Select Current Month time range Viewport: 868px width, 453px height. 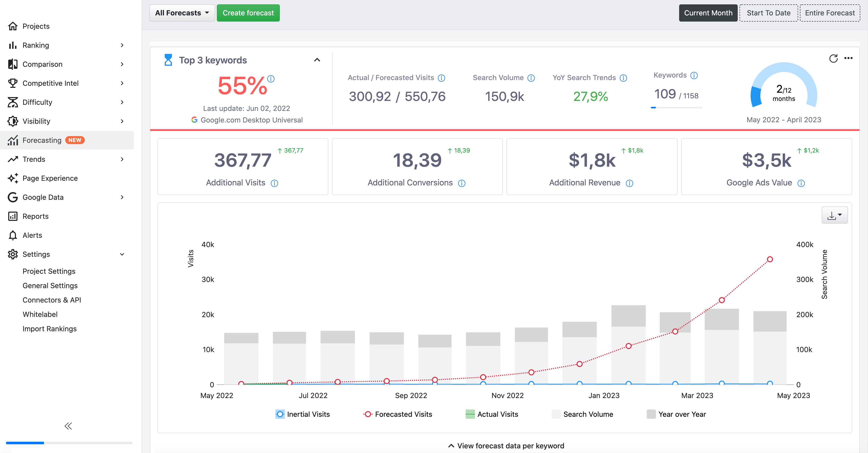(x=708, y=13)
